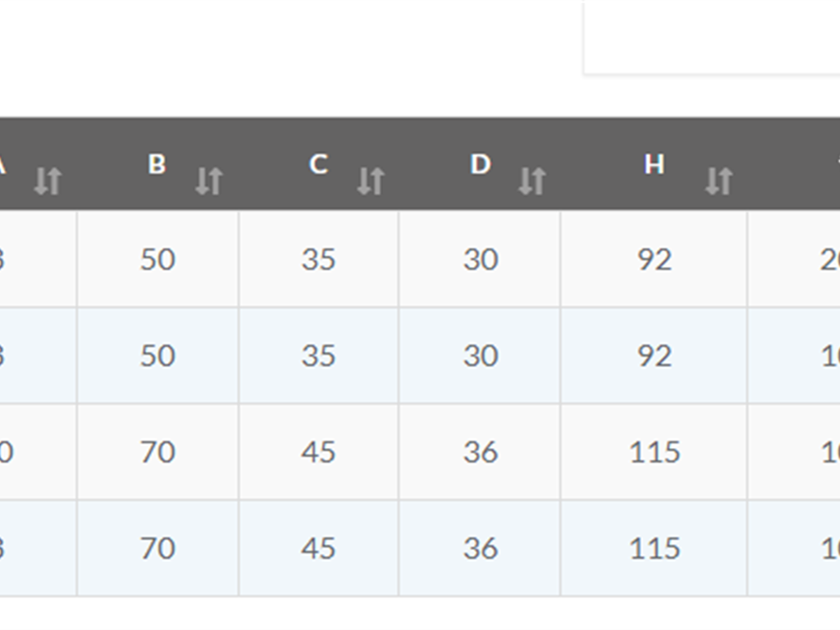Viewport: 840px width, 630px height.
Task: Click the value 115 in the third row
Action: click(x=654, y=452)
